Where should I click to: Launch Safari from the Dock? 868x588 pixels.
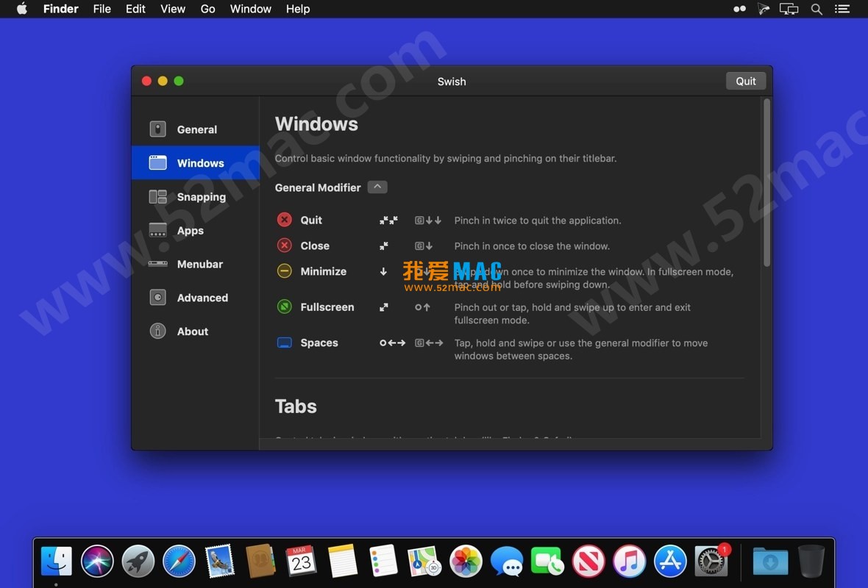click(x=179, y=560)
